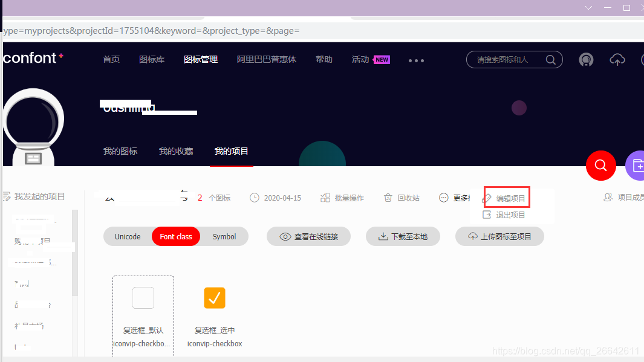The width and height of the screenshot is (644, 362).
Task: Open the red floating search button
Action: pos(600,165)
